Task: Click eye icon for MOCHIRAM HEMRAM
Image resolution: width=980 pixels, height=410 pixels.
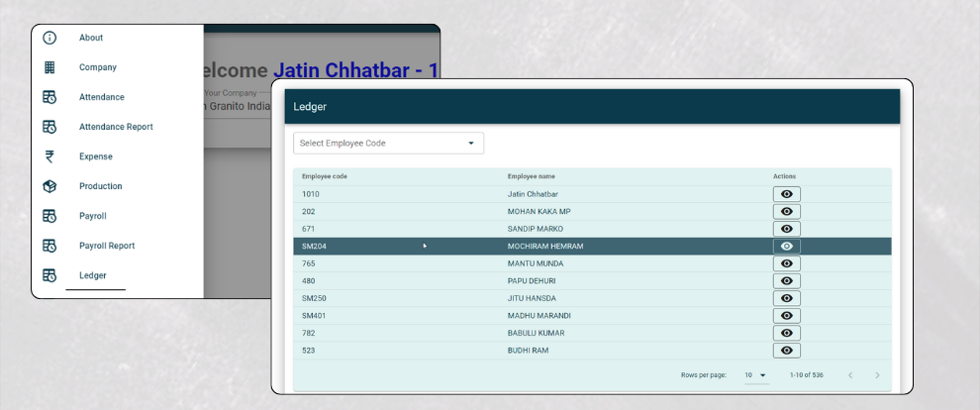Action: 786,247
